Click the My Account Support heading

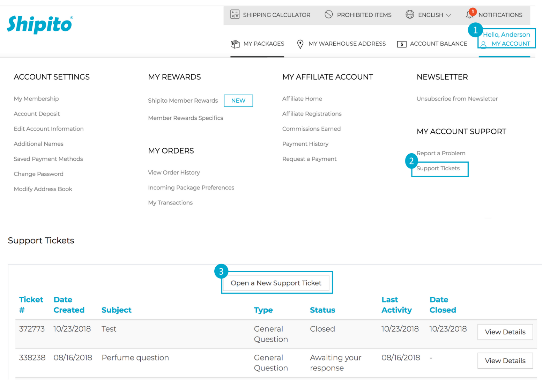(x=461, y=132)
